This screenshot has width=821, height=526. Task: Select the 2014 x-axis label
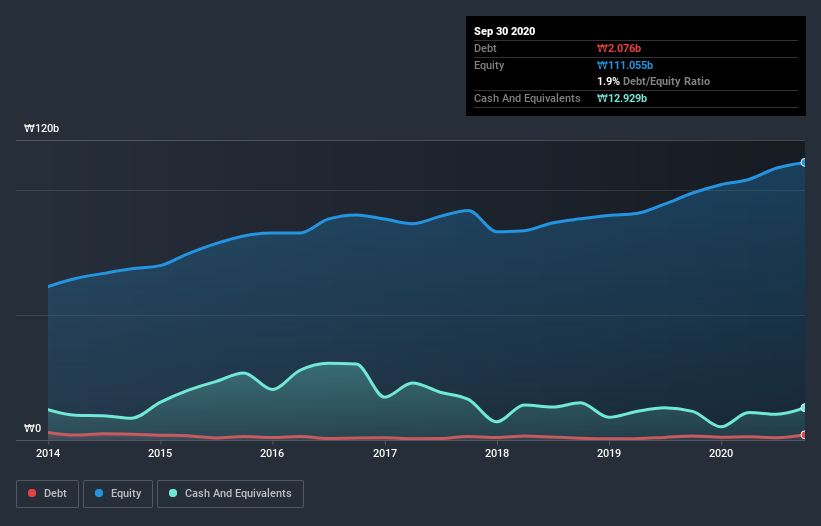48,453
